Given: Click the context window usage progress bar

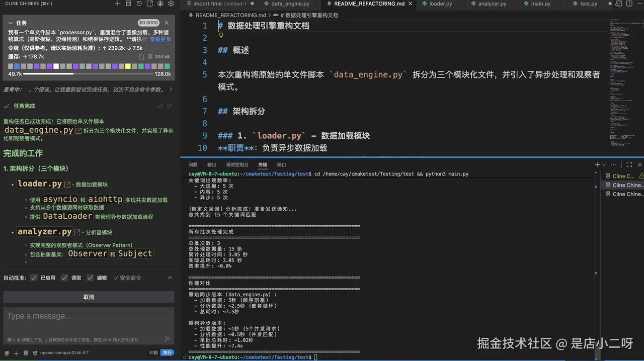Looking at the screenshot, I should [89, 74].
